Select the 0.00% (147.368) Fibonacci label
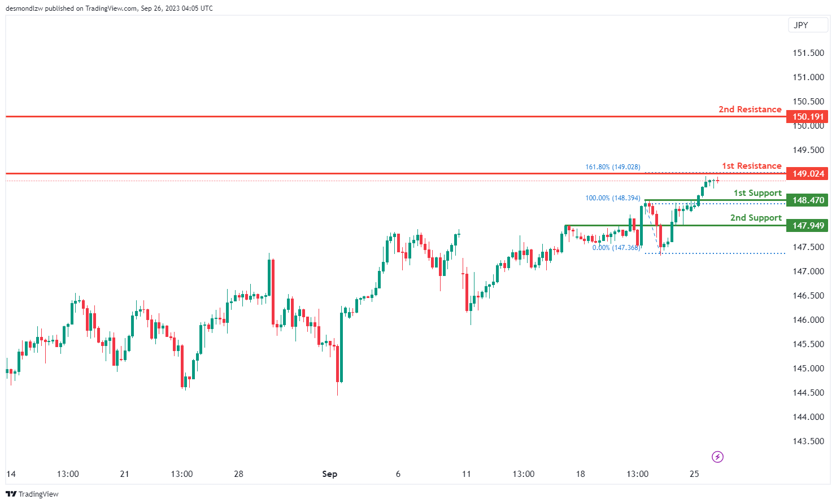The image size is (836, 504). point(616,248)
